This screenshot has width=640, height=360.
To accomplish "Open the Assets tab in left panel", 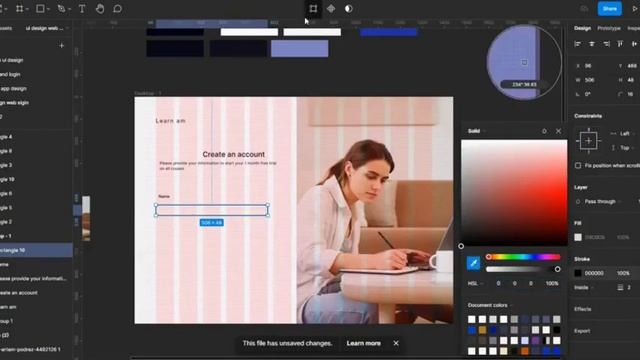I will [6, 28].
